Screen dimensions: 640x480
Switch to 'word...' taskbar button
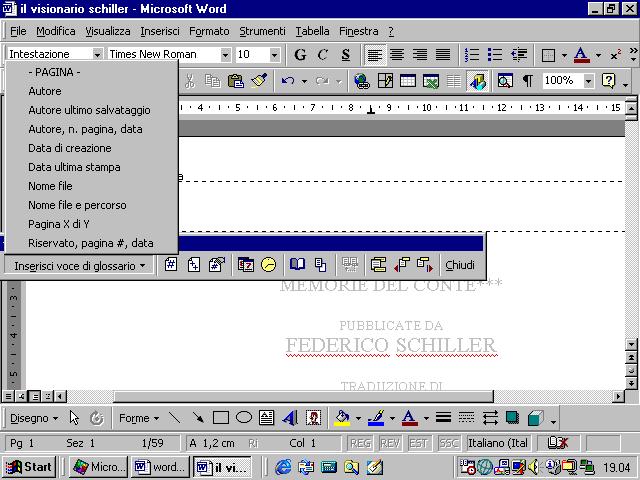coord(161,467)
